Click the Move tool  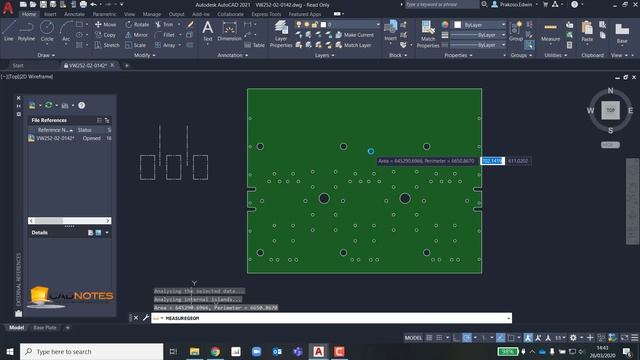(105, 24)
